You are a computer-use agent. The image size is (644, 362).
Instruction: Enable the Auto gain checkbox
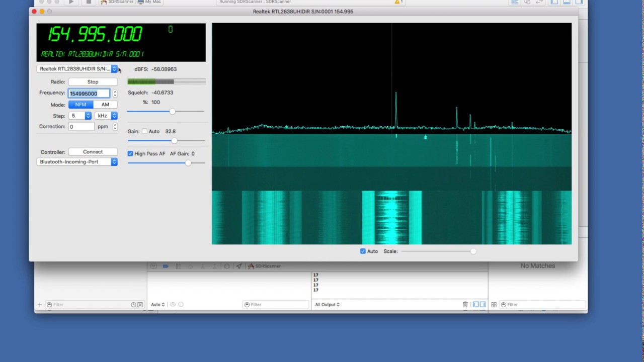(144, 131)
